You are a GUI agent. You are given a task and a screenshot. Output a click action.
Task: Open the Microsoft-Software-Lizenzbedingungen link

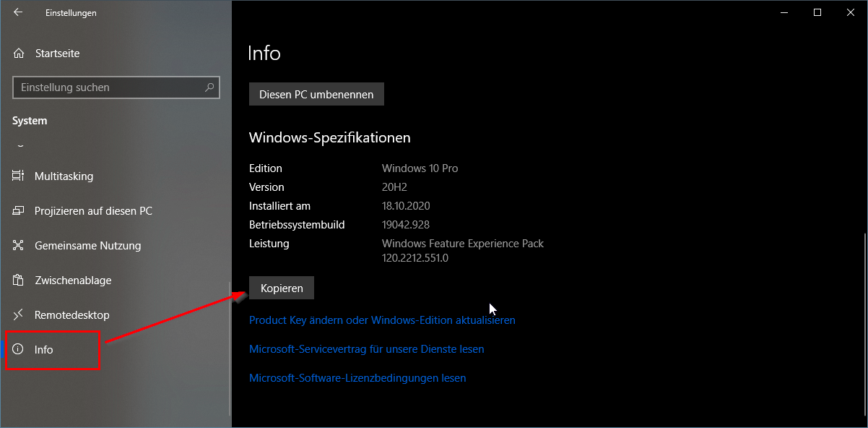tap(357, 377)
